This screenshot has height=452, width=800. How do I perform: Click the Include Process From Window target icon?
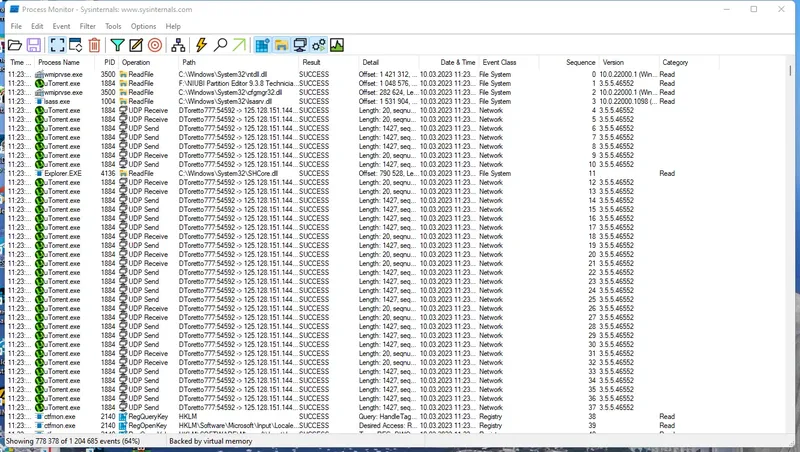click(155, 45)
